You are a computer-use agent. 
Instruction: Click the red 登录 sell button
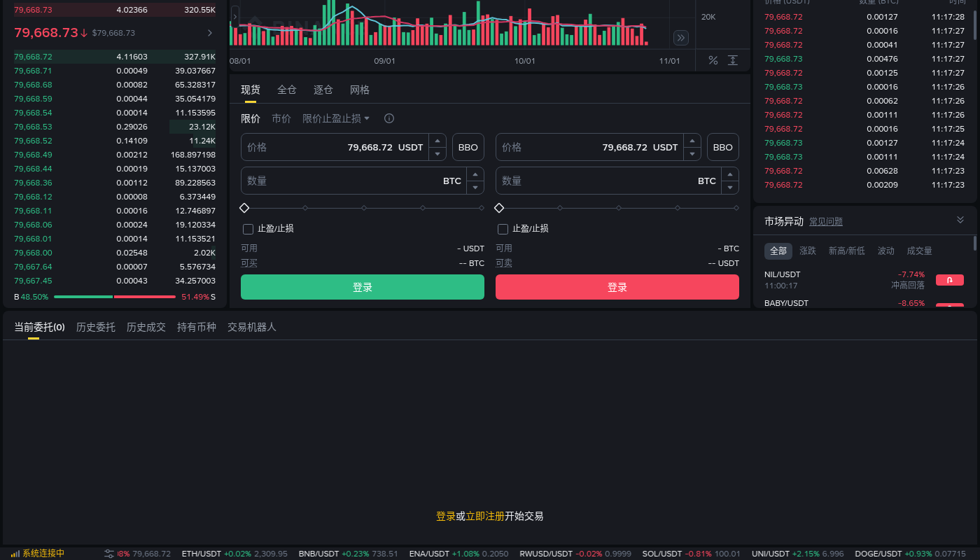[617, 287]
